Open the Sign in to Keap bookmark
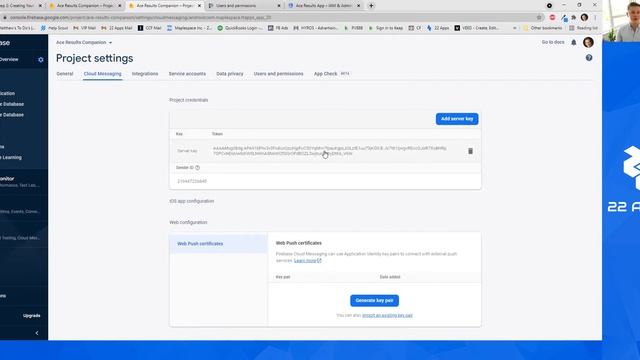 coord(386,28)
